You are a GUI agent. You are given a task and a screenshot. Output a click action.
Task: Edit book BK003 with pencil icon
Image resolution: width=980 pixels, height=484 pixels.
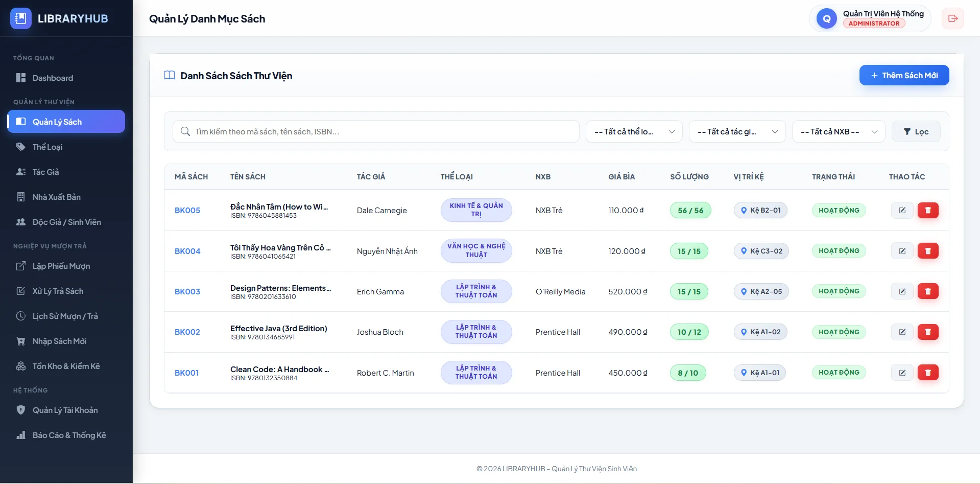[x=902, y=291]
